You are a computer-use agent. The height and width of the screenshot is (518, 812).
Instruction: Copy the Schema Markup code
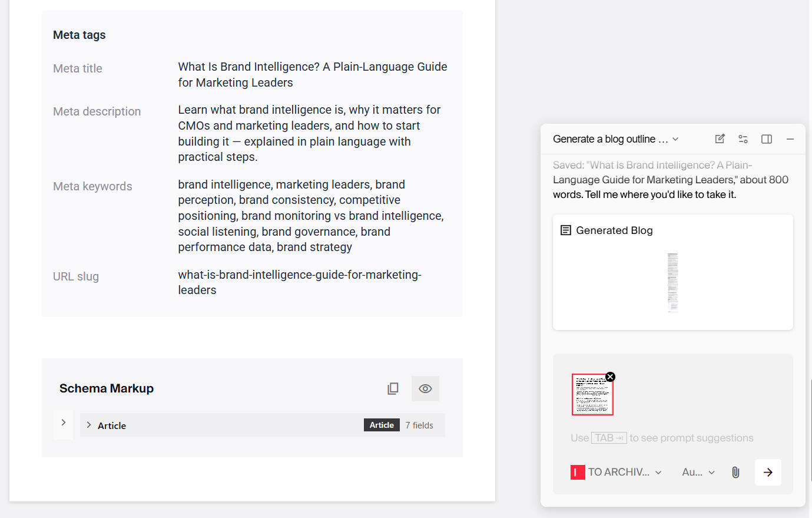[393, 388]
